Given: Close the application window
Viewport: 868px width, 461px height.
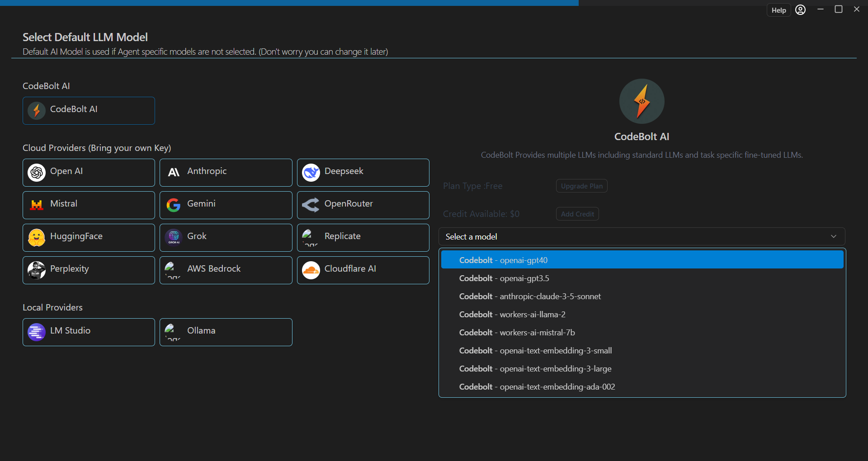Looking at the screenshot, I should 856,9.
